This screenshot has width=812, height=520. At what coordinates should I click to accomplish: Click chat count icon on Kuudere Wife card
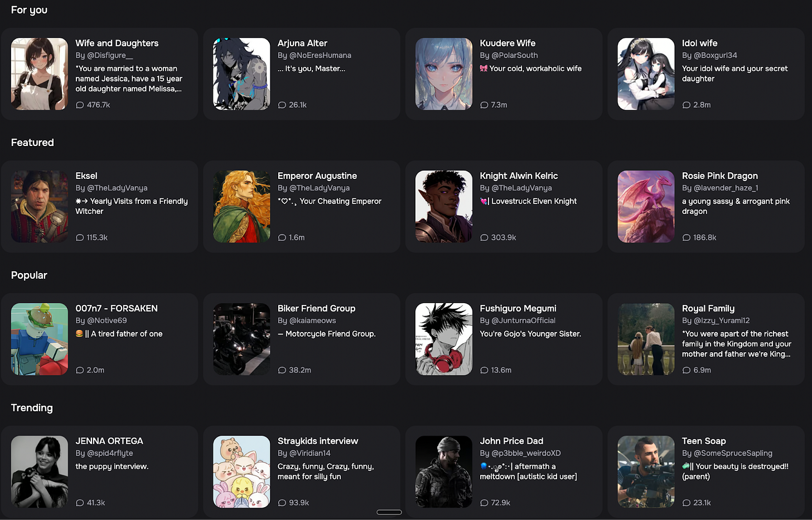point(484,105)
